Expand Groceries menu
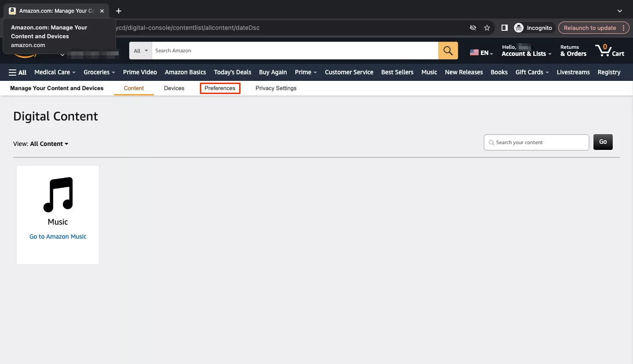This screenshot has width=633, height=364. point(99,72)
